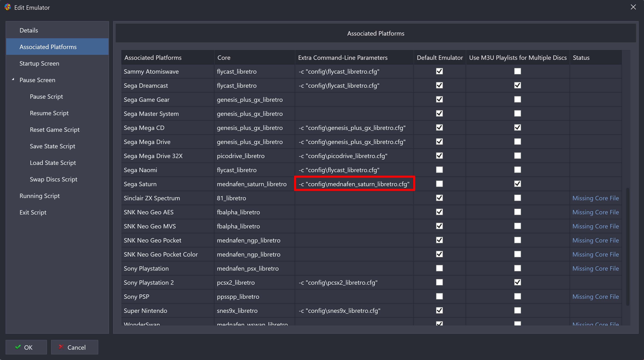Disable M3U playlists for Sony Playstation 2
The height and width of the screenshot is (360, 644).
point(517,282)
